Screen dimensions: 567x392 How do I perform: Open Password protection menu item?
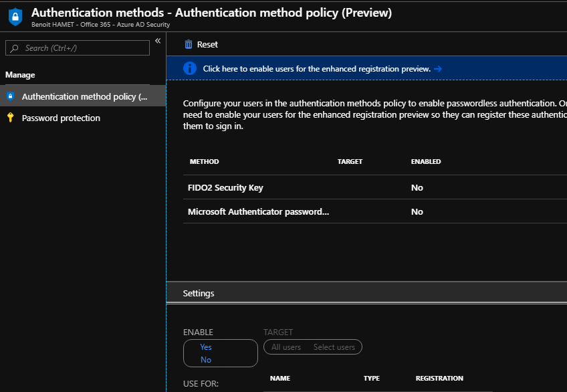tap(61, 118)
